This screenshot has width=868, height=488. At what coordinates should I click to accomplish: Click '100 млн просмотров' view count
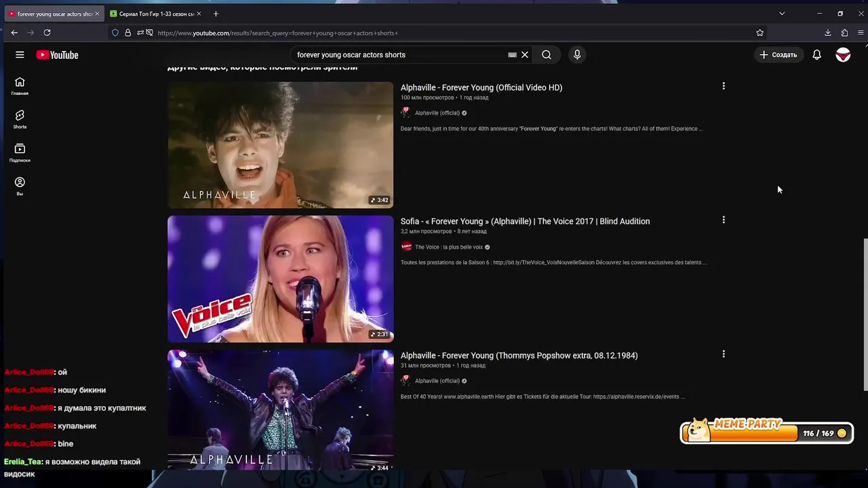pos(427,98)
